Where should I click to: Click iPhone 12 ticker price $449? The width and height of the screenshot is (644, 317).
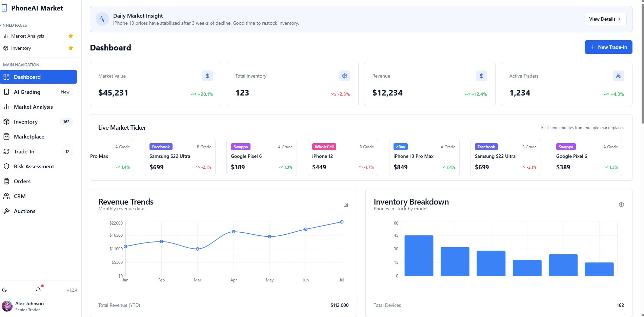pos(319,167)
